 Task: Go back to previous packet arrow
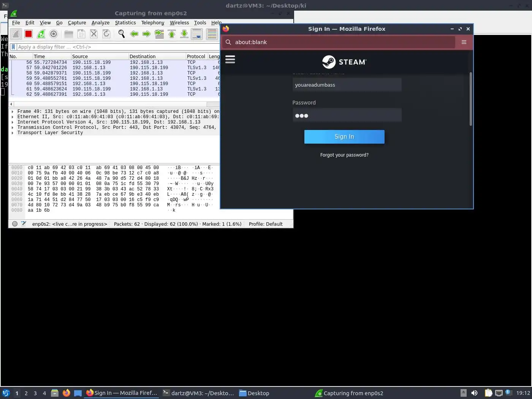(x=134, y=34)
